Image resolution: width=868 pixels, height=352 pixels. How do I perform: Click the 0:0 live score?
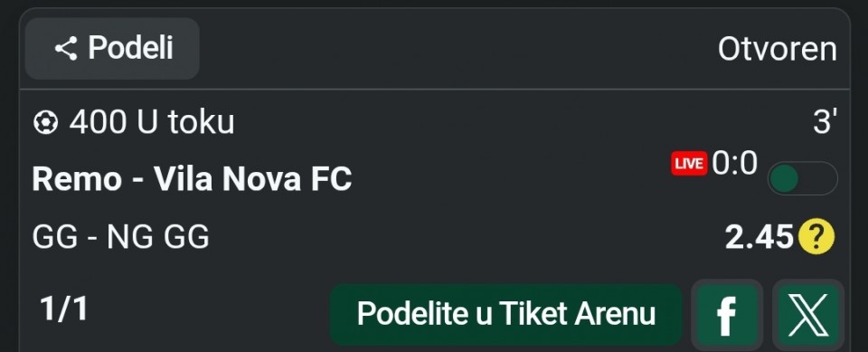click(734, 164)
